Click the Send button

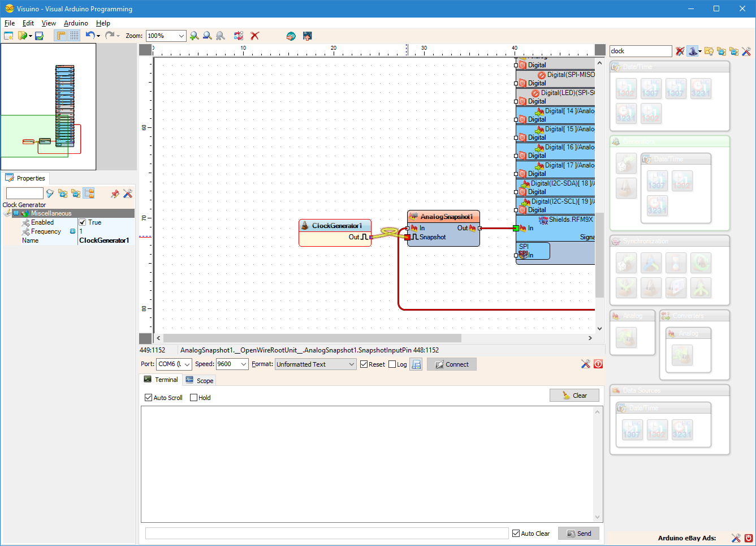(578, 534)
